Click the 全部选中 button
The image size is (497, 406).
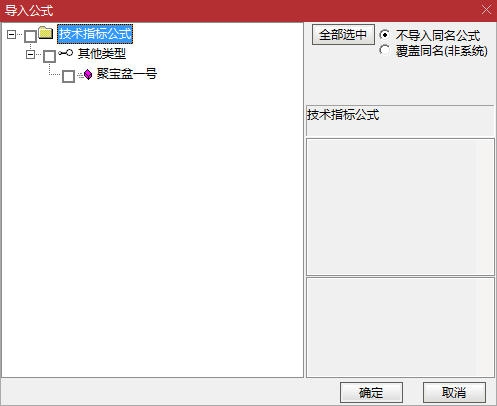point(343,35)
